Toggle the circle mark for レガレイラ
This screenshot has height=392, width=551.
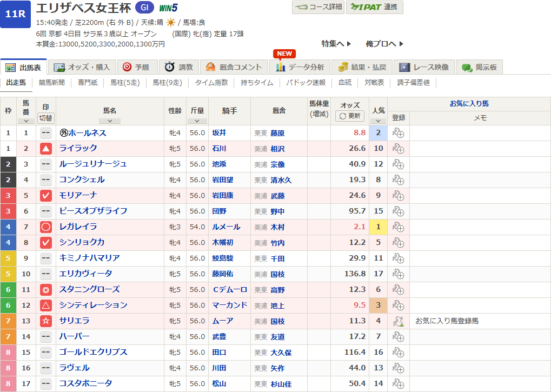(x=46, y=227)
